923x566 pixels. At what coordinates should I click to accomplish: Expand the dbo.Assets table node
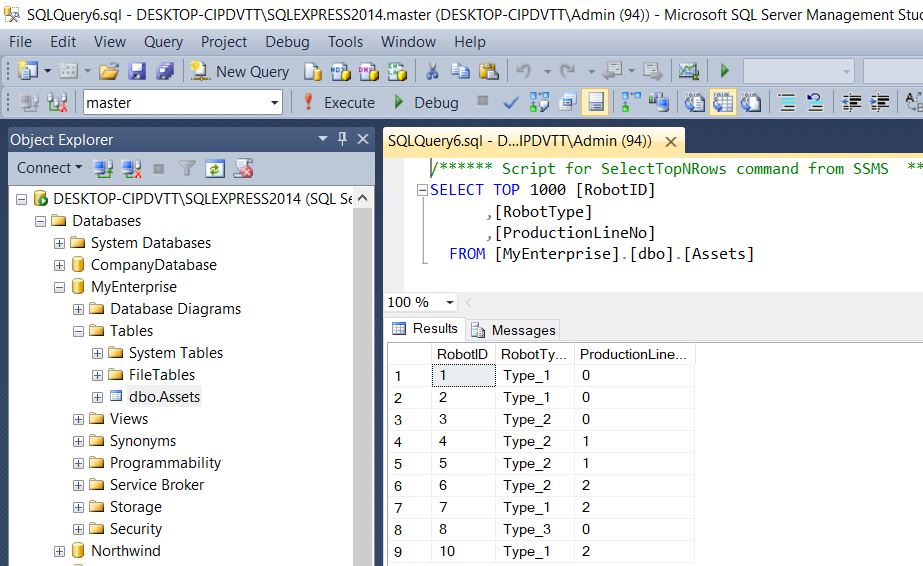[97, 397]
